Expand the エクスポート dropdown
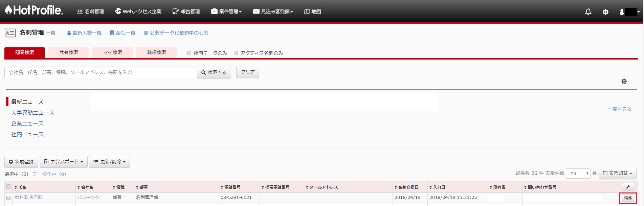Viewport: 644px width, 206px height. click(x=64, y=162)
